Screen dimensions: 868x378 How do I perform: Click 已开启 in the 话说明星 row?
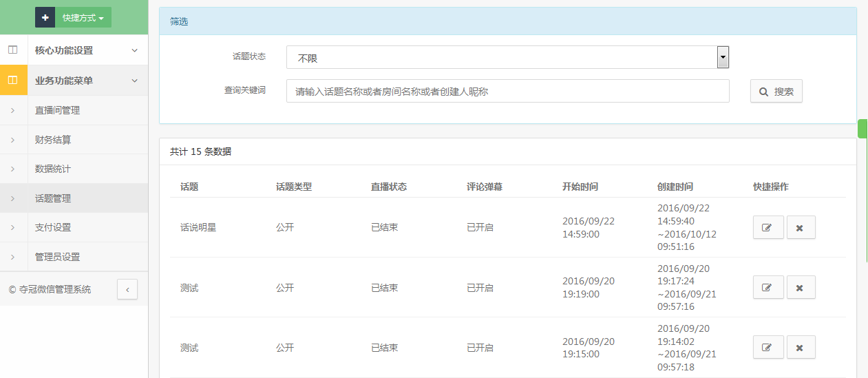click(480, 227)
